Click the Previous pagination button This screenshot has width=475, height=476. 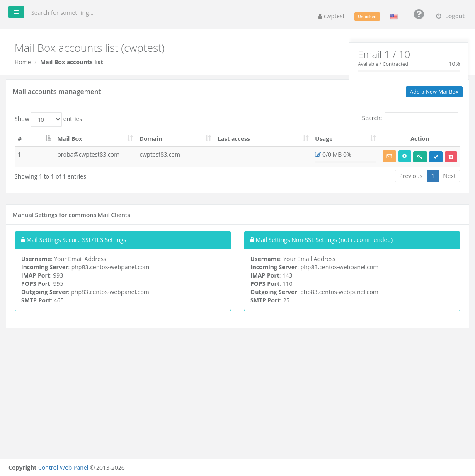411,176
